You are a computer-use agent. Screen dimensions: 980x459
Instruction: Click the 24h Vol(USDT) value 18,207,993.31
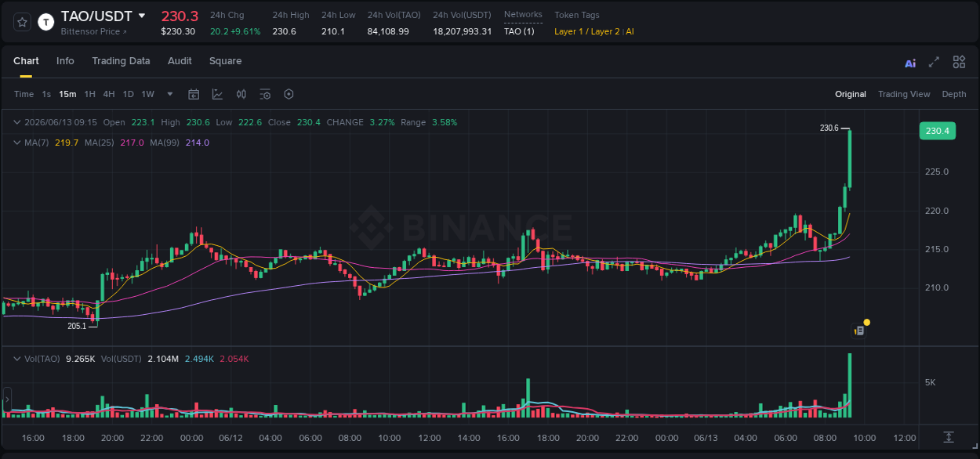(x=463, y=31)
